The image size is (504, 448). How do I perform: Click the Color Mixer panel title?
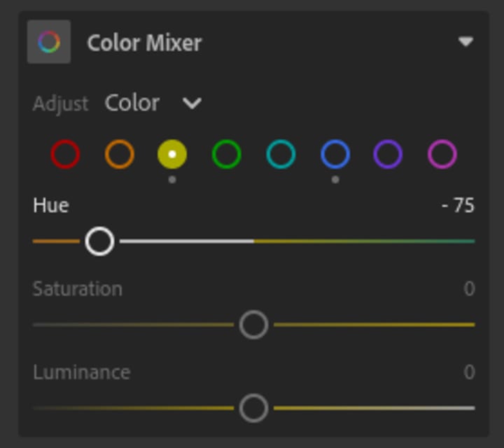click(x=144, y=43)
